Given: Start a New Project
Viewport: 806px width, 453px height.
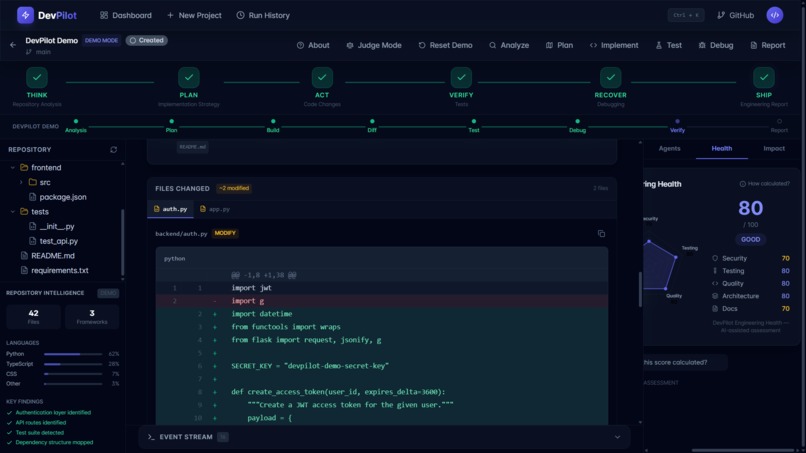Looking at the screenshot, I should (x=194, y=15).
